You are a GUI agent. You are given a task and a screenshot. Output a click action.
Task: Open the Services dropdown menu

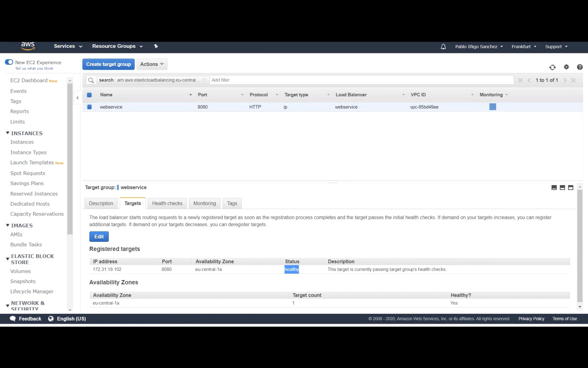pyautogui.click(x=68, y=46)
